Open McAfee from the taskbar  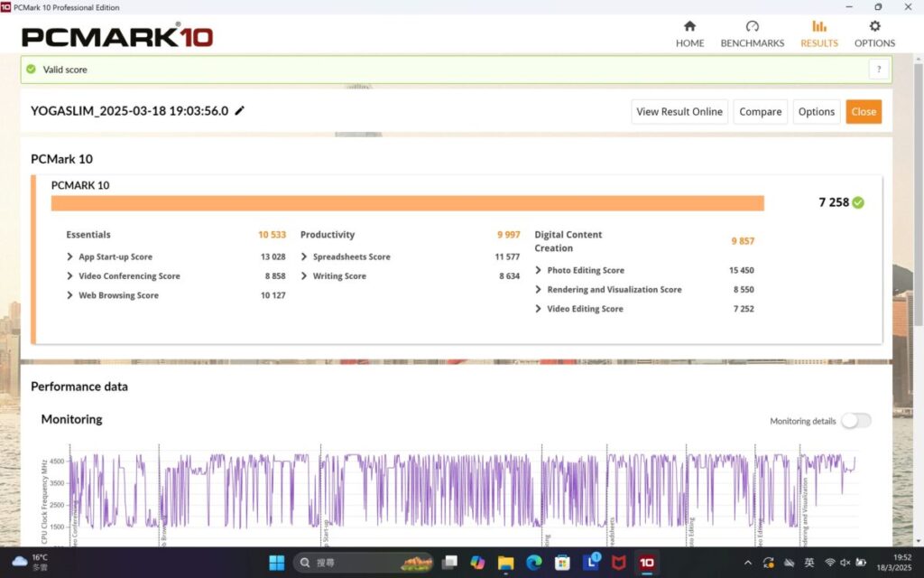click(x=619, y=563)
